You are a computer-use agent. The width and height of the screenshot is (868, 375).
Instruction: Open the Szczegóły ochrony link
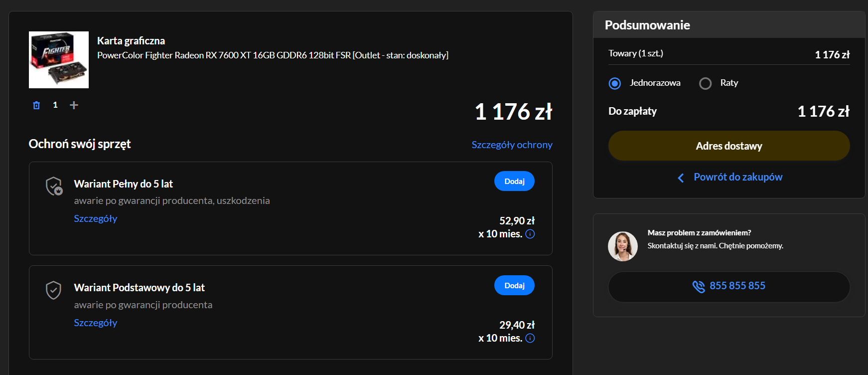point(512,145)
